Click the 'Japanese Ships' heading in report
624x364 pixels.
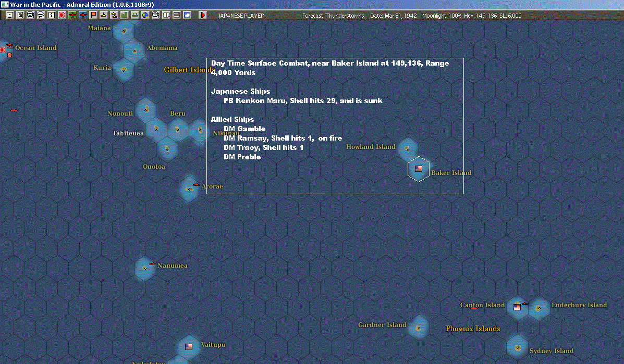(x=240, y=92)
